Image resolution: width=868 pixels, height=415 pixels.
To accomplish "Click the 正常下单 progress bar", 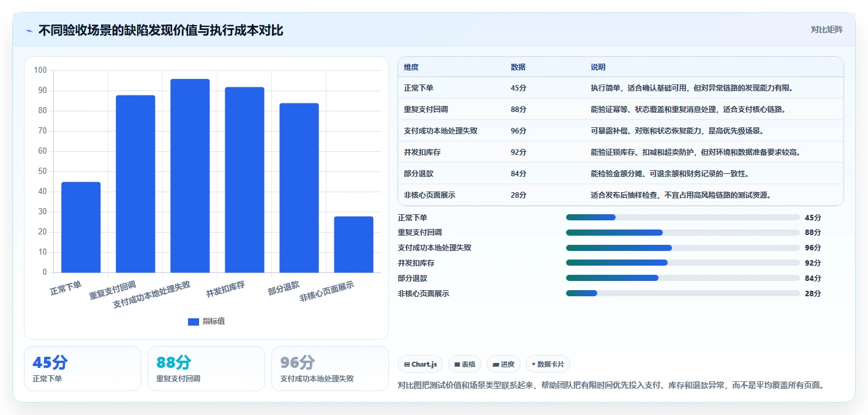I will coord(683,217).
